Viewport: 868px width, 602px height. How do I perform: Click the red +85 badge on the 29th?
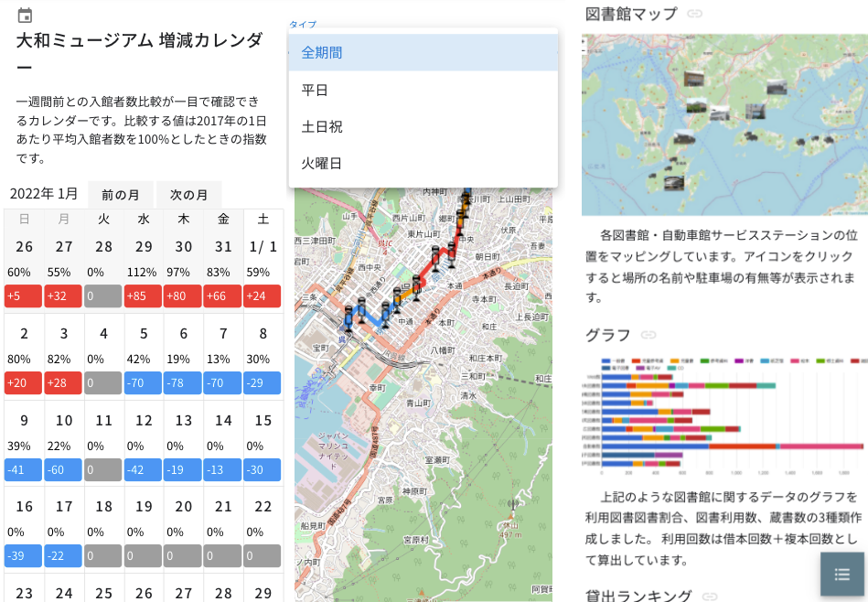(143, 296)
